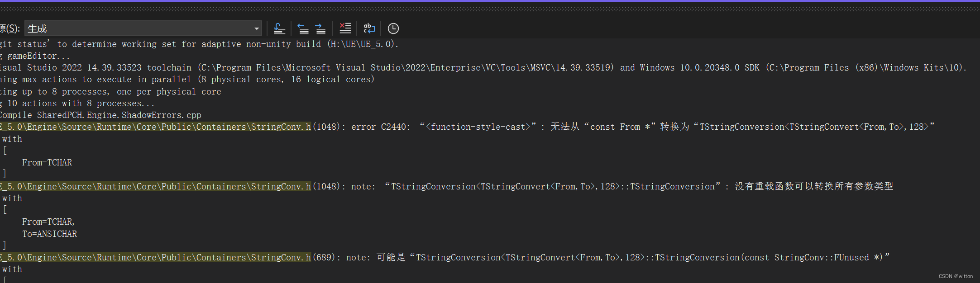Click the dotted grip bar above the toolbar
Screen dimensions: 980x283
(x=490, y=9)
